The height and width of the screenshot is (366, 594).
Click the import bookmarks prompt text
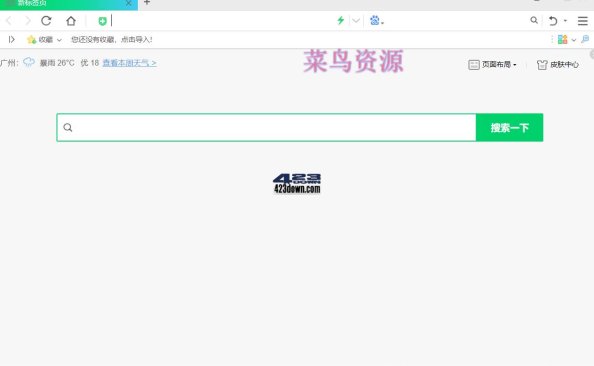(112, 39)
